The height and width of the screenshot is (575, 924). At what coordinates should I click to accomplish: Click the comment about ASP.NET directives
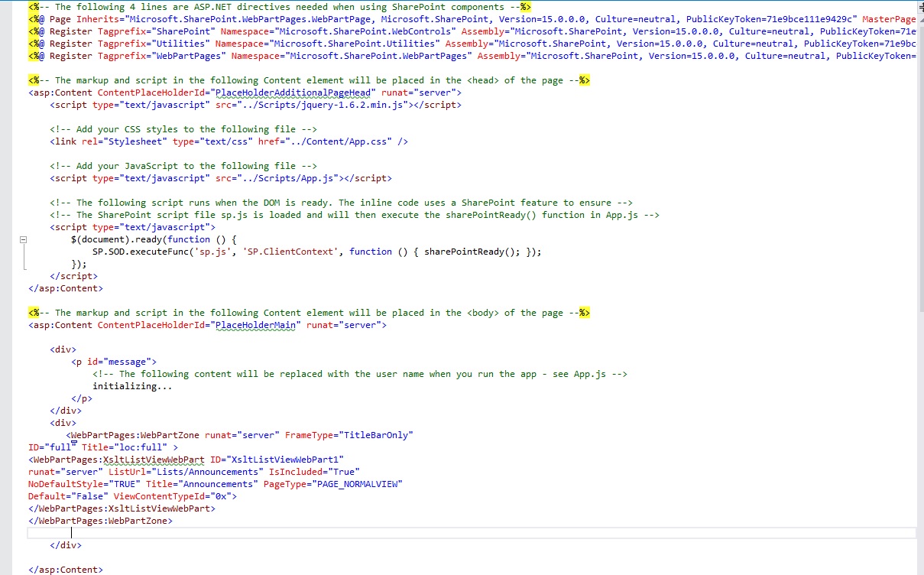(280, 7)
